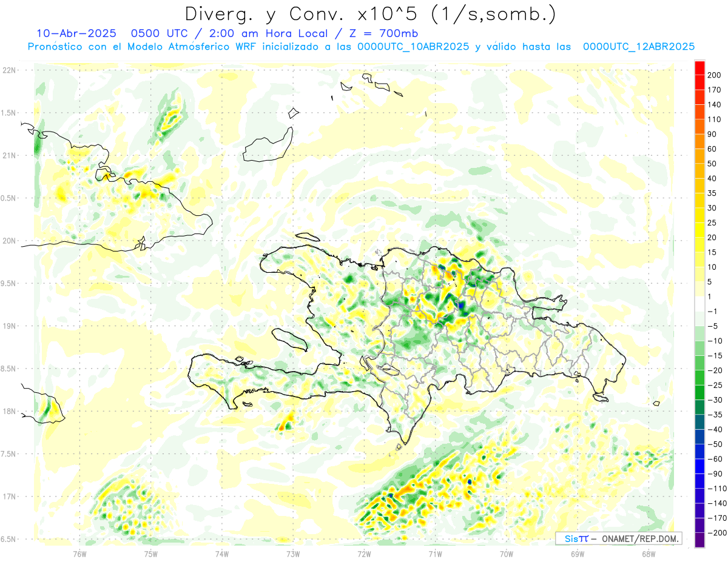Click the purple swatch below -200 on scale
728x562 pixels.
[699, 540]
